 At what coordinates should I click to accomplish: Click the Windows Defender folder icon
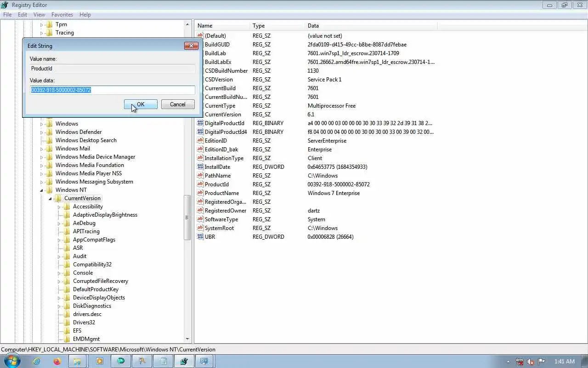click(50, 132)
